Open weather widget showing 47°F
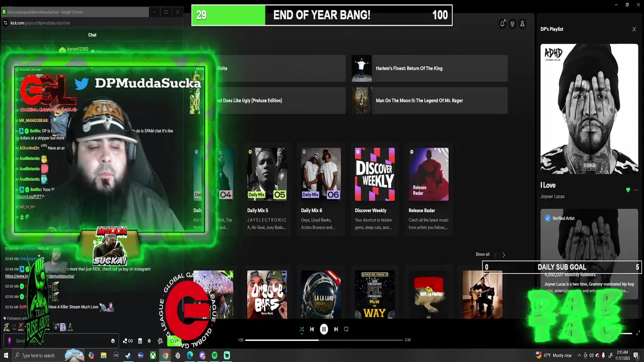This screenshot has width=644, height=362. [554, 355]
